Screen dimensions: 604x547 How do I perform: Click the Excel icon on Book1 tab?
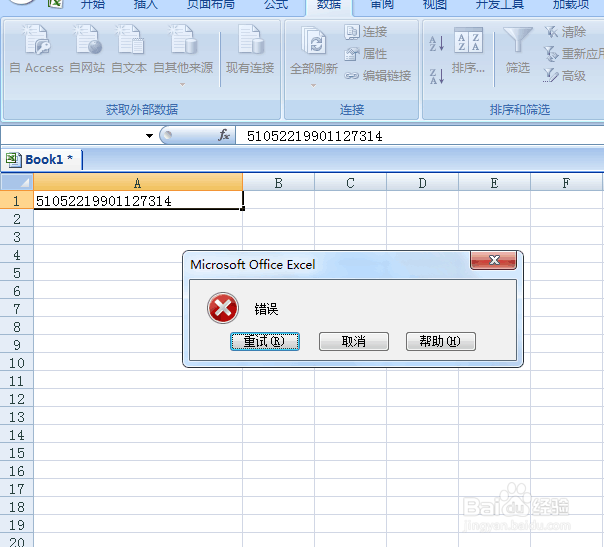[13, 159]
